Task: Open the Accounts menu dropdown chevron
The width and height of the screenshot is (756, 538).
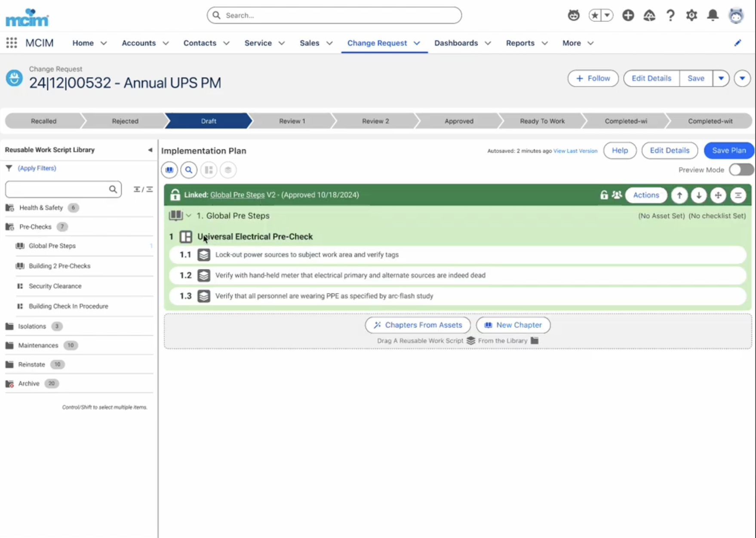Action: tap(166, 43)
